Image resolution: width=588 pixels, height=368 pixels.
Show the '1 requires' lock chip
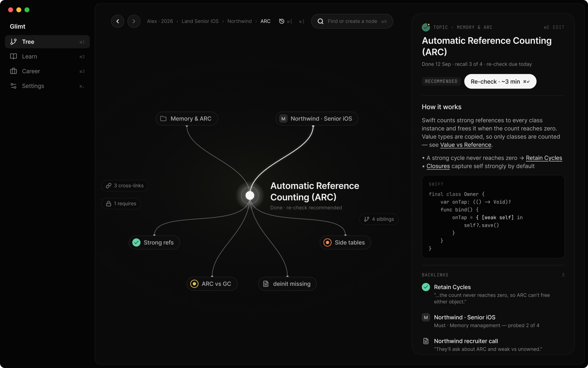pos(121,204)
